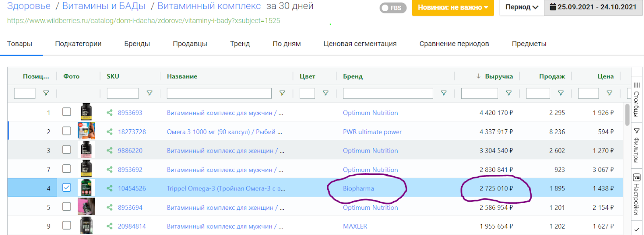The height and width of the screenshot is (235, 644).
Task: Go to the Здоровье breadcrumb
Action: click(29, 6)
